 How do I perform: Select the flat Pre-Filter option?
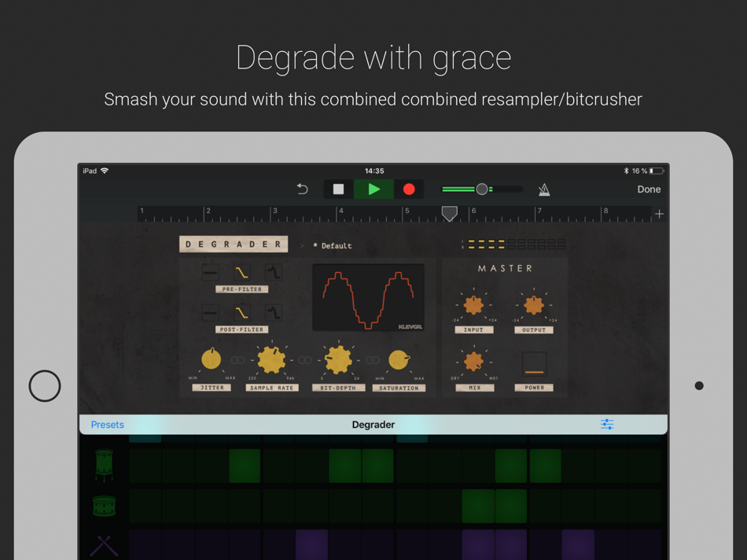coord(210,273)
